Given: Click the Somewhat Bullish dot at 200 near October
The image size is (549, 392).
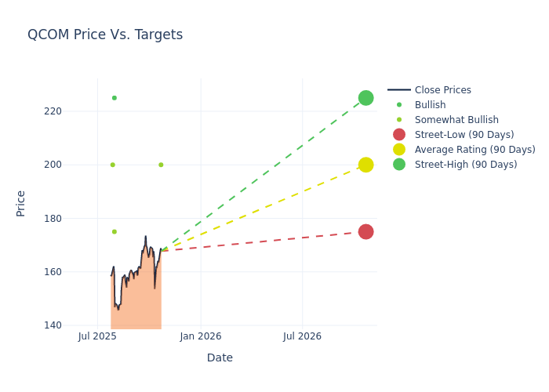Looking at the screenshot, I should coord(161,165).
